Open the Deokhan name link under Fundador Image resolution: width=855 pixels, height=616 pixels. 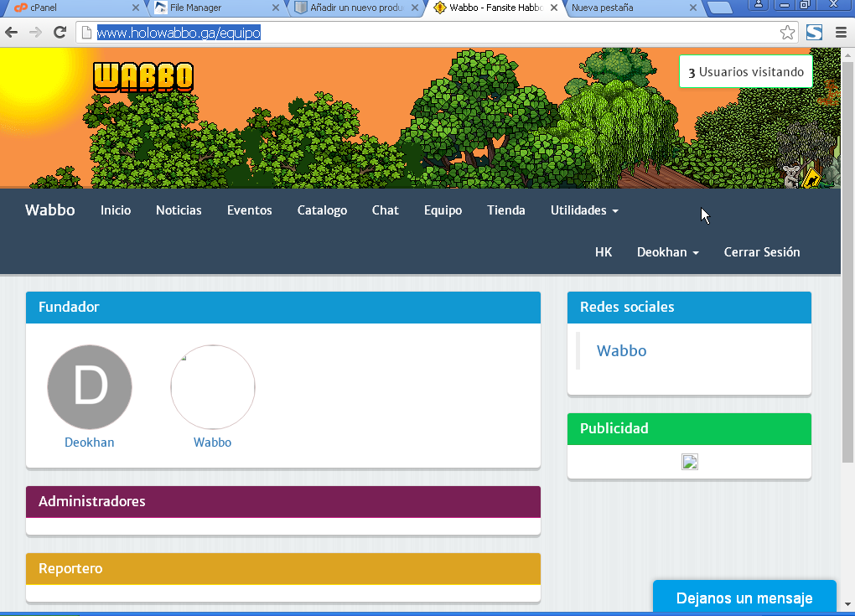click(90, 443)
